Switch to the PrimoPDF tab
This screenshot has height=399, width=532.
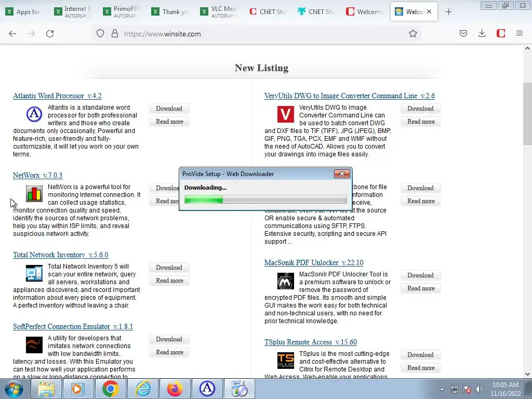122,12
